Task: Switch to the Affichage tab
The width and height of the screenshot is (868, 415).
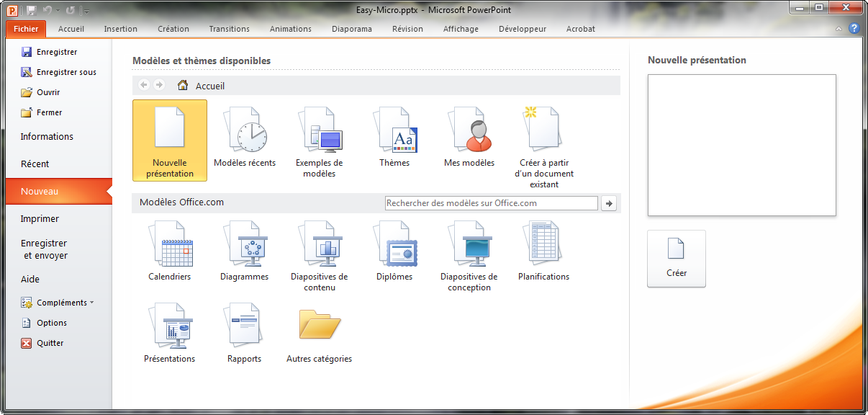Action: click(x=461, y=29)
